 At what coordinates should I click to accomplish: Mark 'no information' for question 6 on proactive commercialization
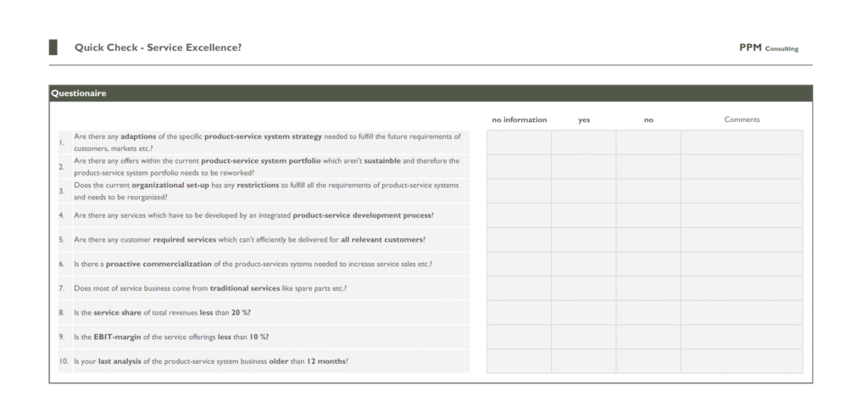[x=519, y=264]
